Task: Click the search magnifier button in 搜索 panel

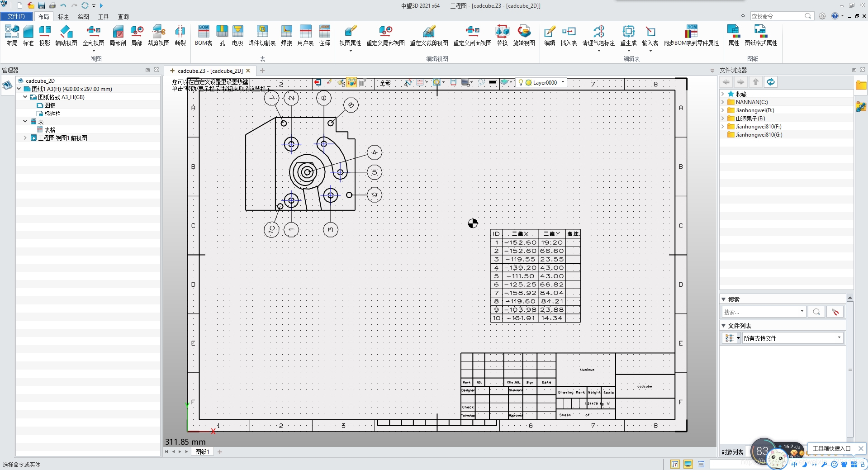Action: click(x=816, y=312)
